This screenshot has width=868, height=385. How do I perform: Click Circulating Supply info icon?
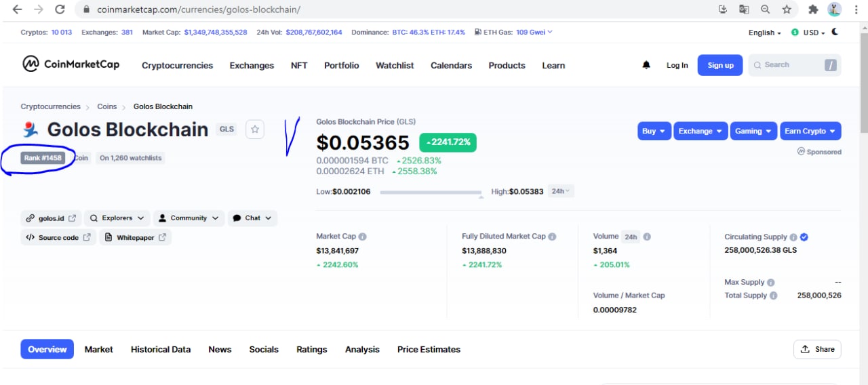click(x=793, y=237)
